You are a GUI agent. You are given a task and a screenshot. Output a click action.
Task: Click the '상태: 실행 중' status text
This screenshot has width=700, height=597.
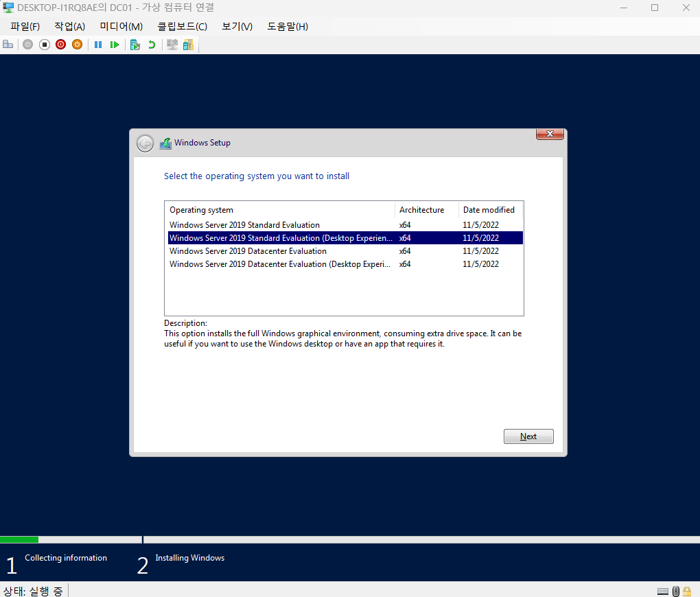pos(33,592)
